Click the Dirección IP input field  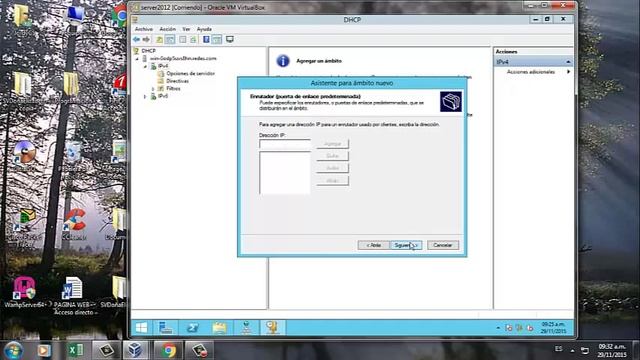(285, 144)
